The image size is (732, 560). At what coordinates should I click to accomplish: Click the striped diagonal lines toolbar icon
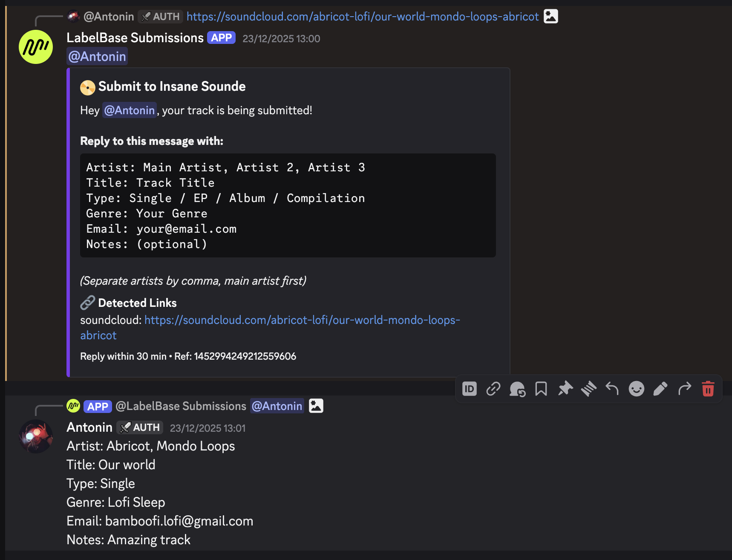coord(589,389)
